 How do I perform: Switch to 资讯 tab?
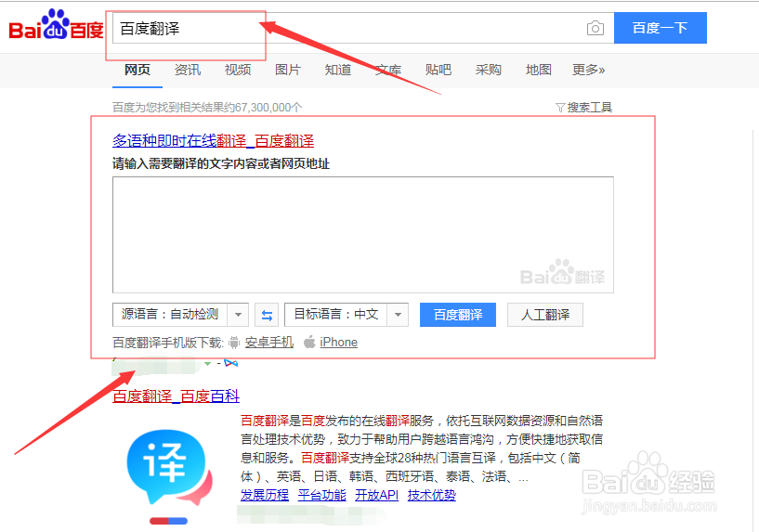click(x=188, y=71)
